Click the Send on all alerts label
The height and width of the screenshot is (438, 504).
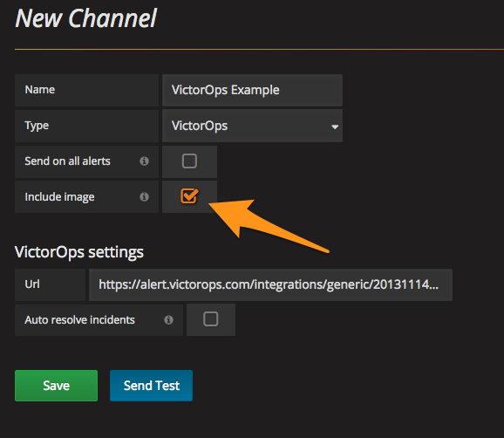coord(67,161)
